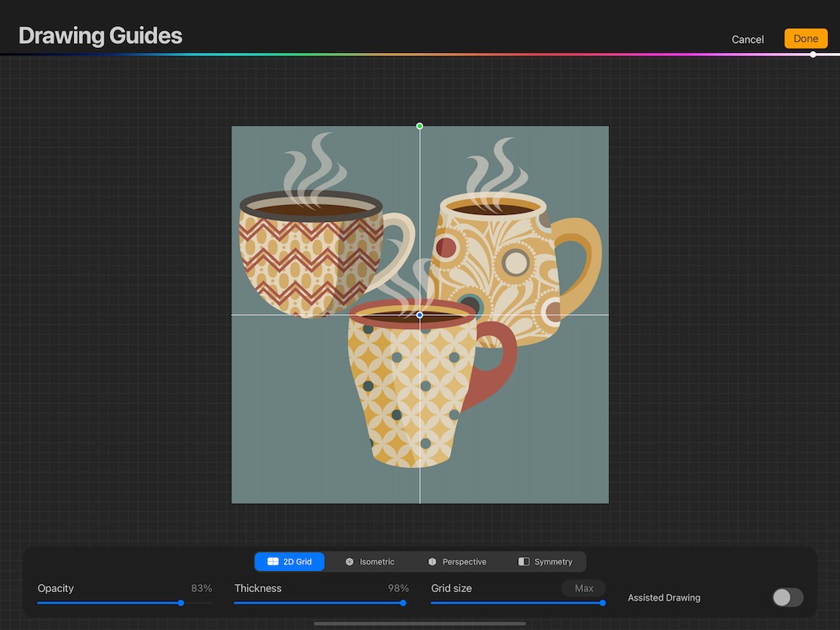Tap the Opacity 83% value
This screenshot has width=840, height=630.
click(202, 588)
